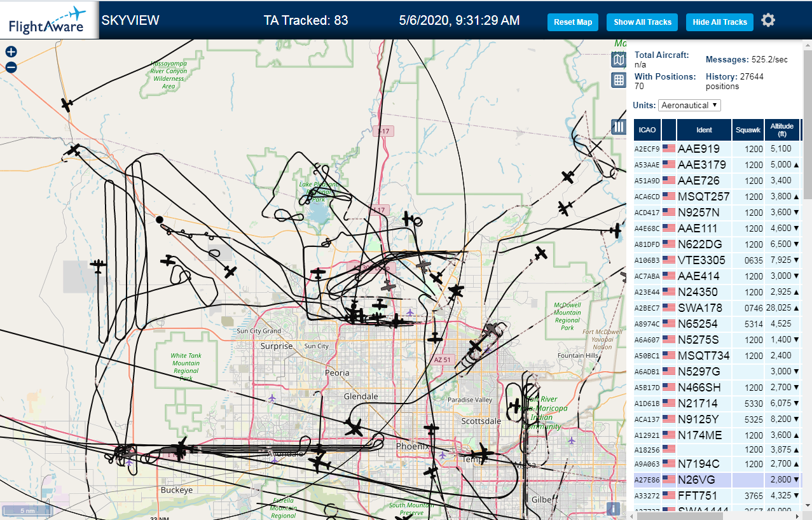Click purple airport marker north of Buckeye

coord(130,462)
